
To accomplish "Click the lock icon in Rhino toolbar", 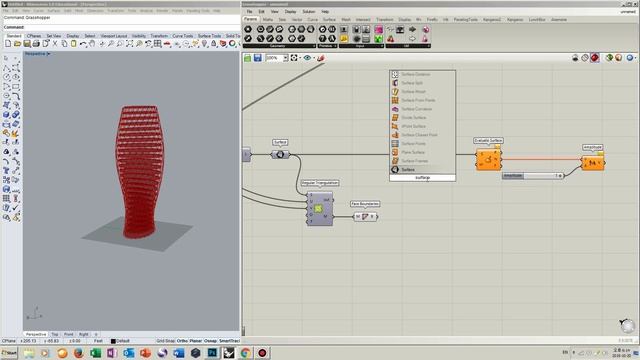I will 213,44.
